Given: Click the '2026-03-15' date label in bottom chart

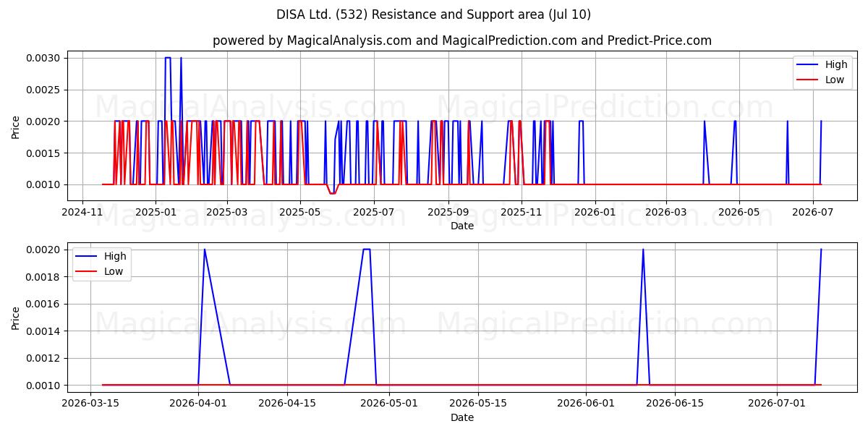Looking at the screenshot, I should (90, 404).
